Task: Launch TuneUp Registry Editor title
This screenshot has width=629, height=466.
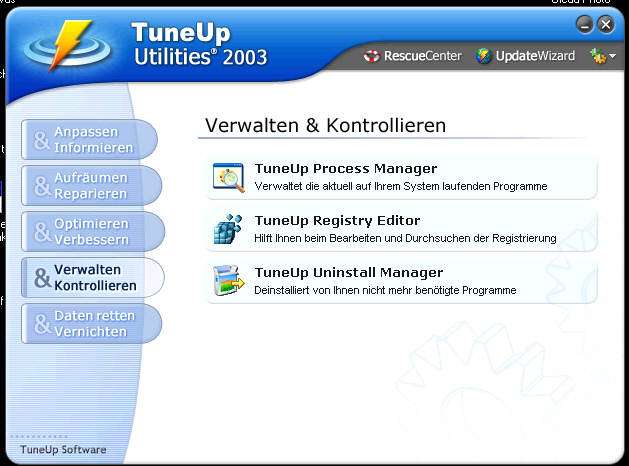Action: [x=337, y=221]
